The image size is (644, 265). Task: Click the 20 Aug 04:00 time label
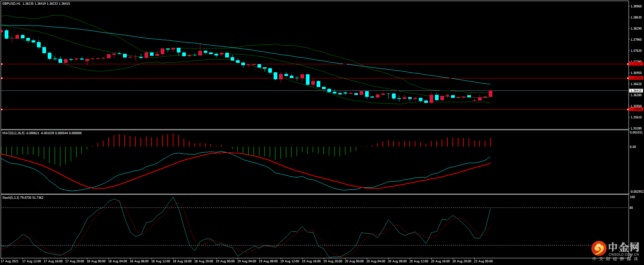pyautogui.click(x=376, y=261)
